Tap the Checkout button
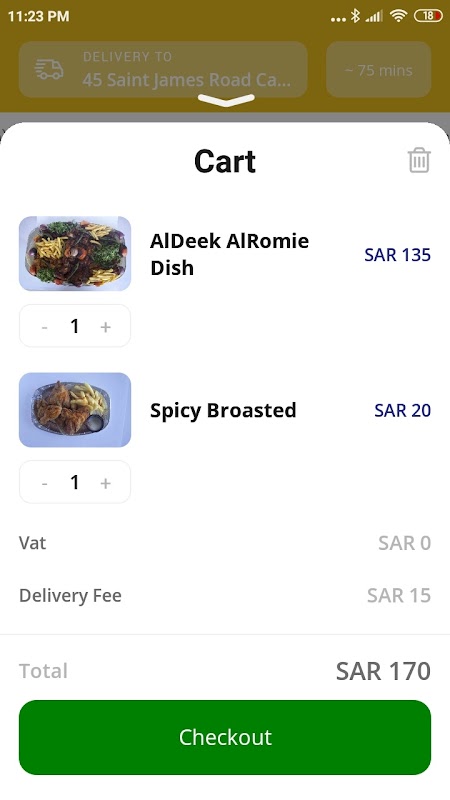 tap(225, 737)
